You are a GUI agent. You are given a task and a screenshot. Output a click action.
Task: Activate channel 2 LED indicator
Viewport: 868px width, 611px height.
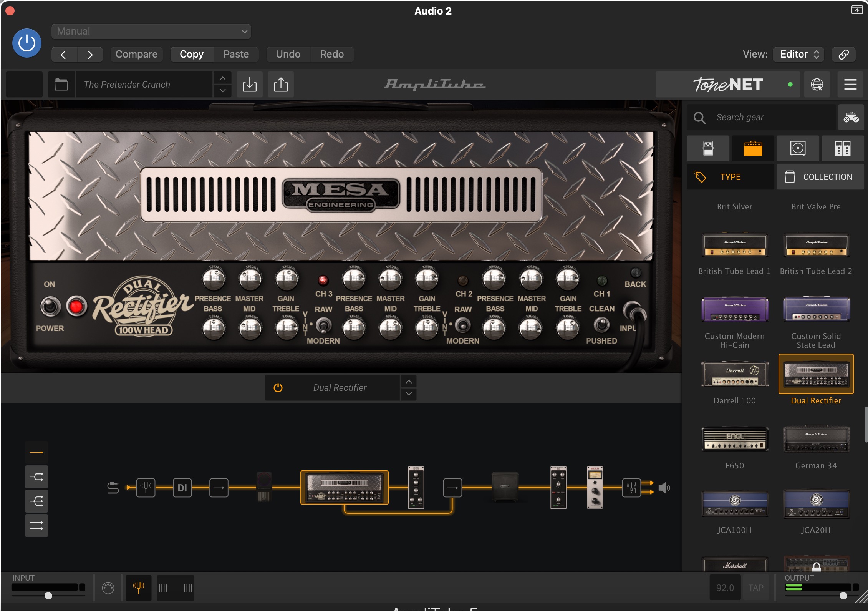463,280
